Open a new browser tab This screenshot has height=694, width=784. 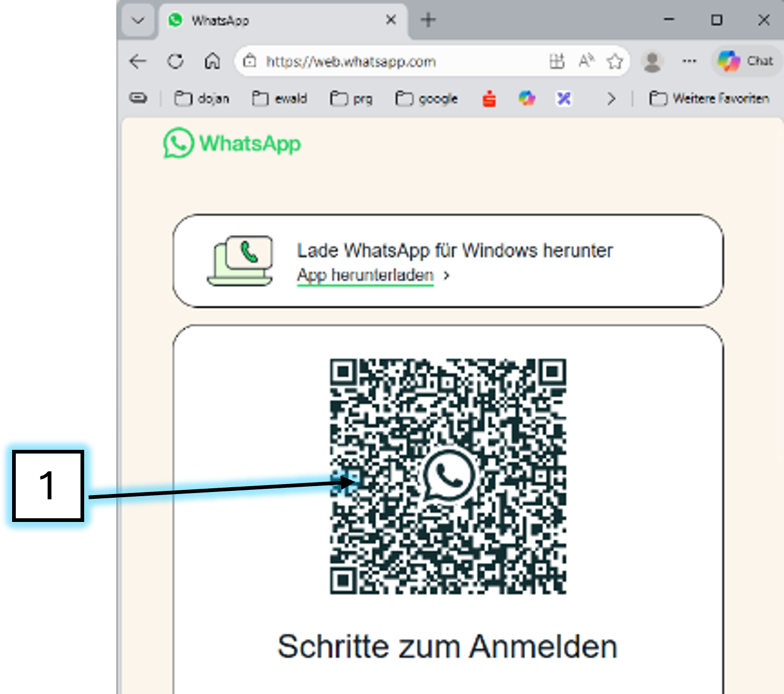pyautogui.click(x=428, y=21)
